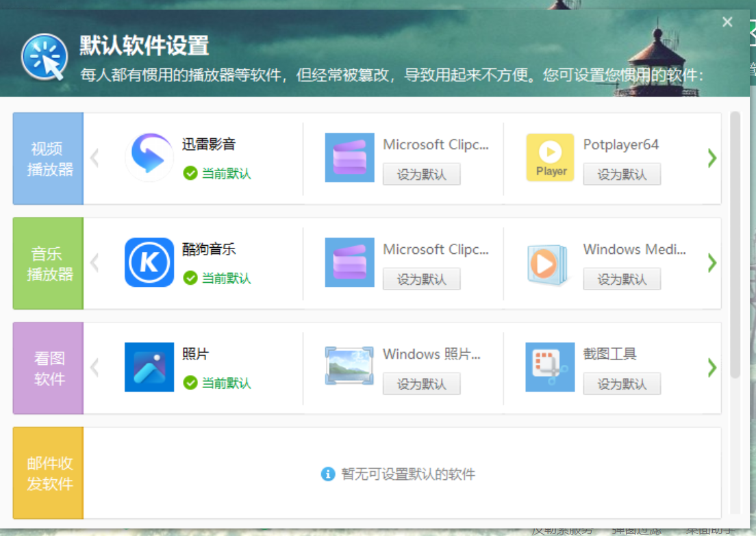Click the 迅雷影音 app icon
Screen dimensions: 756x536
[149, 157]
